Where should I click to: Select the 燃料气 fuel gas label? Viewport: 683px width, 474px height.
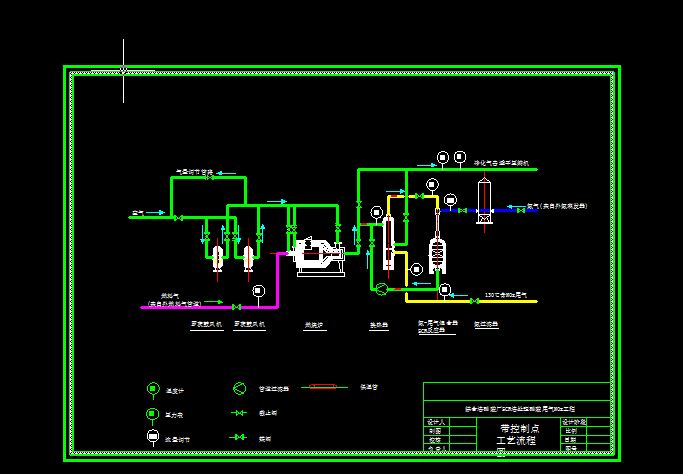pyautogui.click(x=170, y=295)
